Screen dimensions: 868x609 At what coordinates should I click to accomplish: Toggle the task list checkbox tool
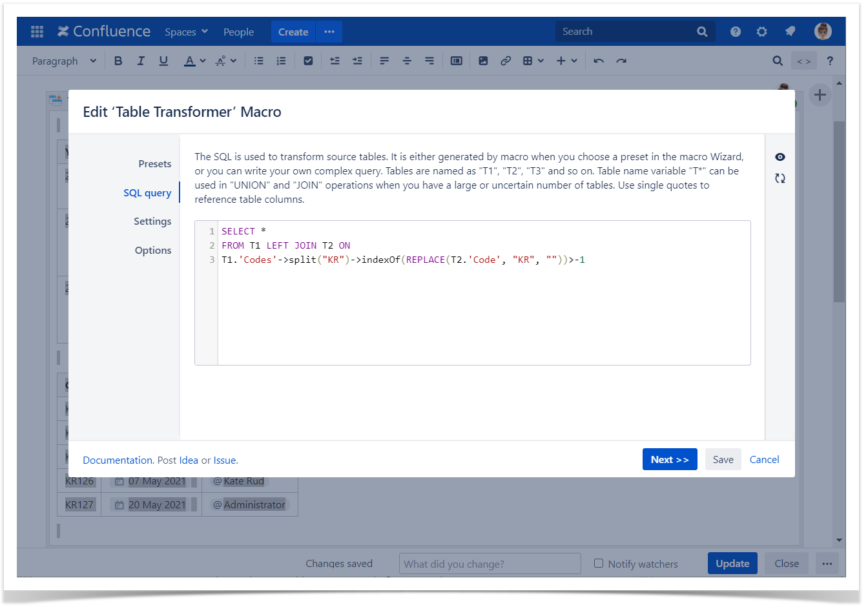click(x=308, y=61)
